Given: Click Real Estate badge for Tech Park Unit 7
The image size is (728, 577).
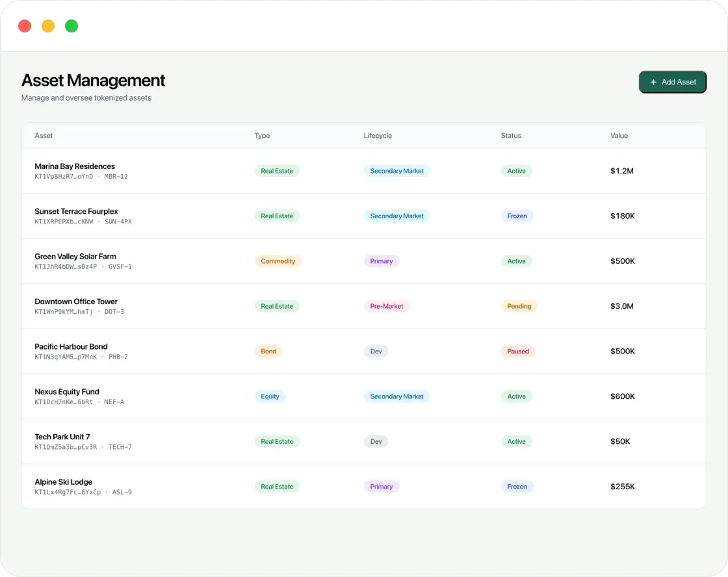Looking at the screenshot, I should [277, 441].
